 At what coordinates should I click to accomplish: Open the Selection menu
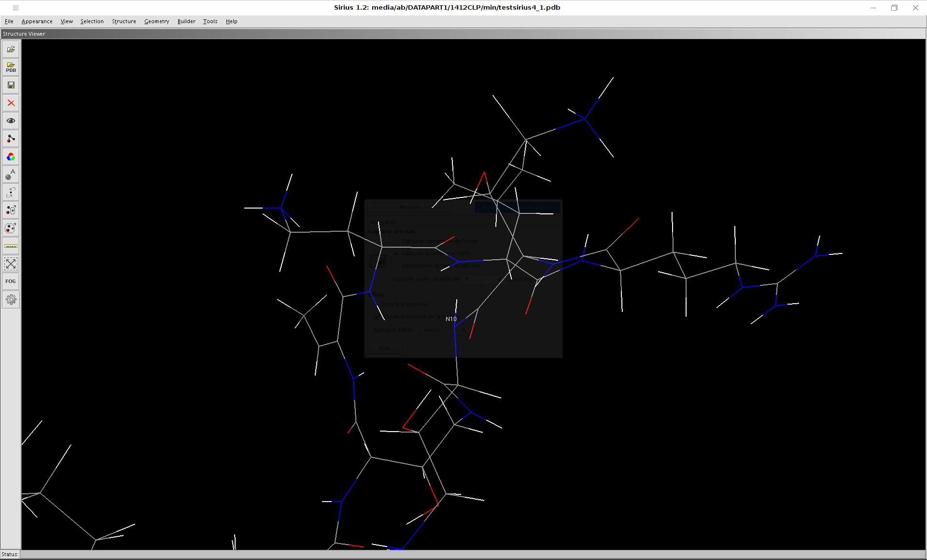tap(92, 21)
